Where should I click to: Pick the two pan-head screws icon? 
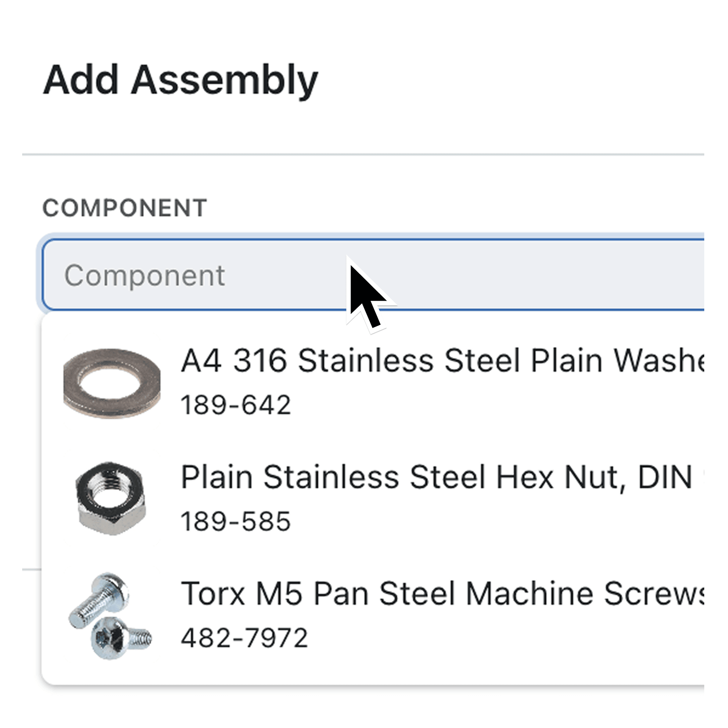point(110,616)
